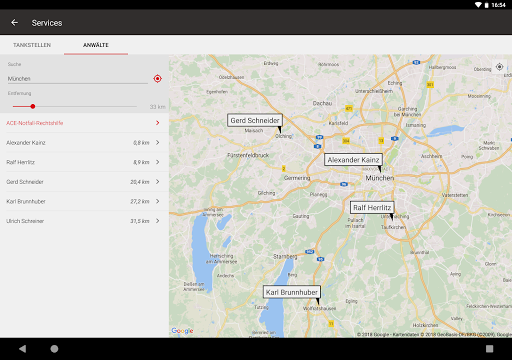Tap the Android back triangle button
The width and height of the screenshot is (512, 360).
pyautogui.click(x=22, y=349)
